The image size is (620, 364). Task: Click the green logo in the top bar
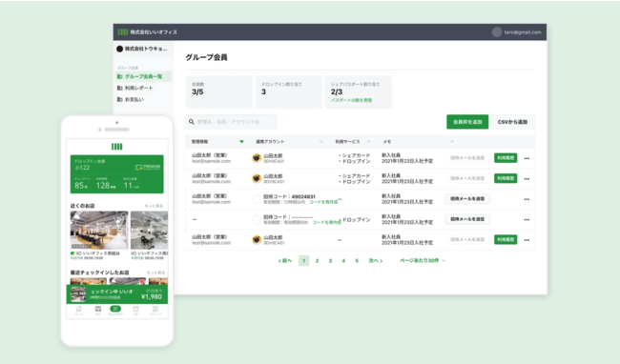(123, 32)
